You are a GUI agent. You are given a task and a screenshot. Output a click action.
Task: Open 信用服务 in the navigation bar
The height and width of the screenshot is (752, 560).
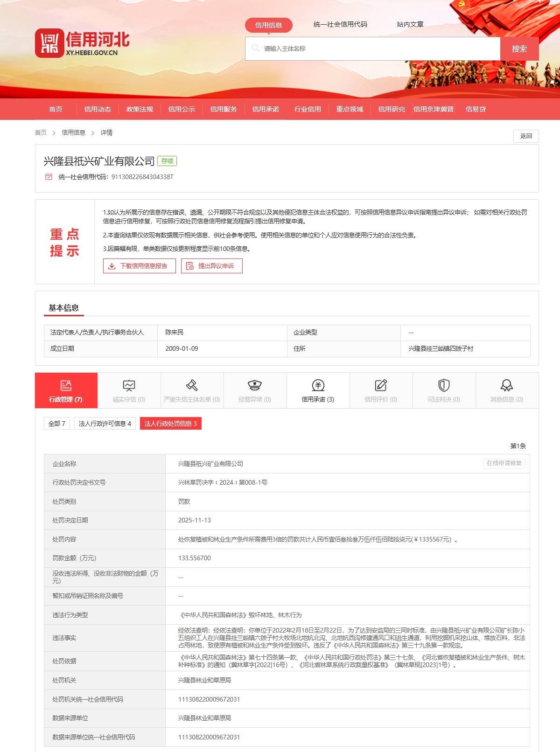pyautogui.click(x=224, y=109)
